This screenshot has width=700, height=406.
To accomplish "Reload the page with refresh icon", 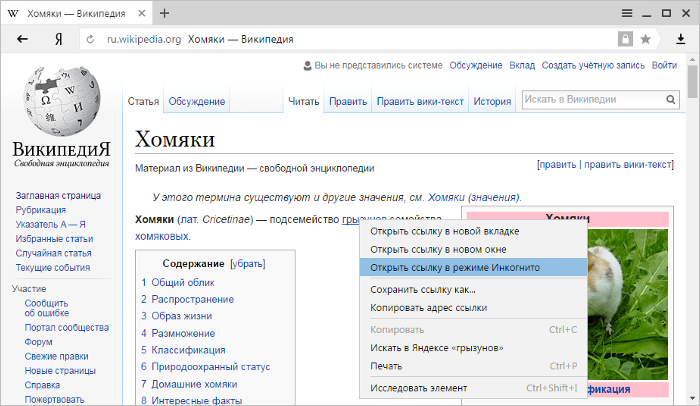I will click(90, 39).
